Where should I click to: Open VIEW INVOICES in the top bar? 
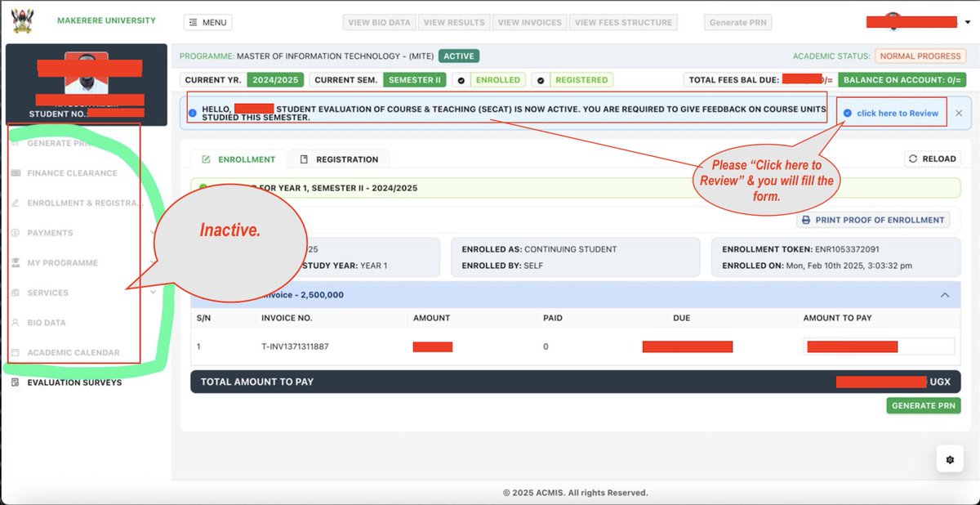(x=530, y=23)
